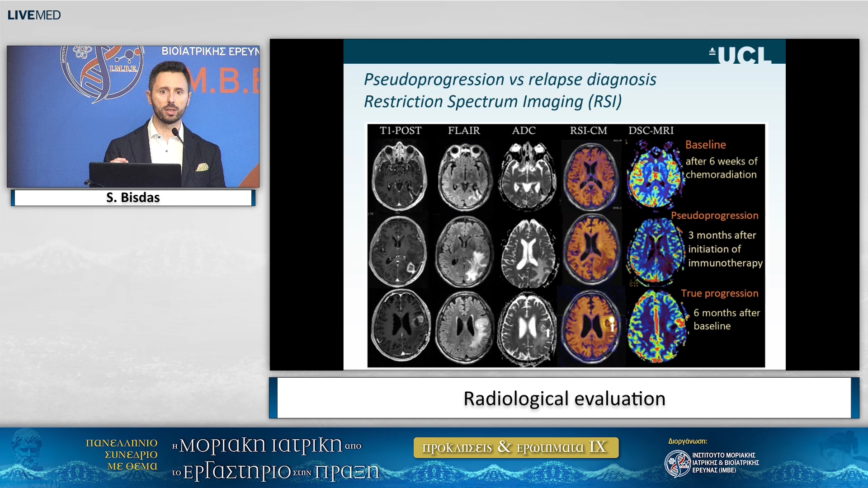Expand the FLAIR column header
This screenshot has width=868, height=488.
463,131
